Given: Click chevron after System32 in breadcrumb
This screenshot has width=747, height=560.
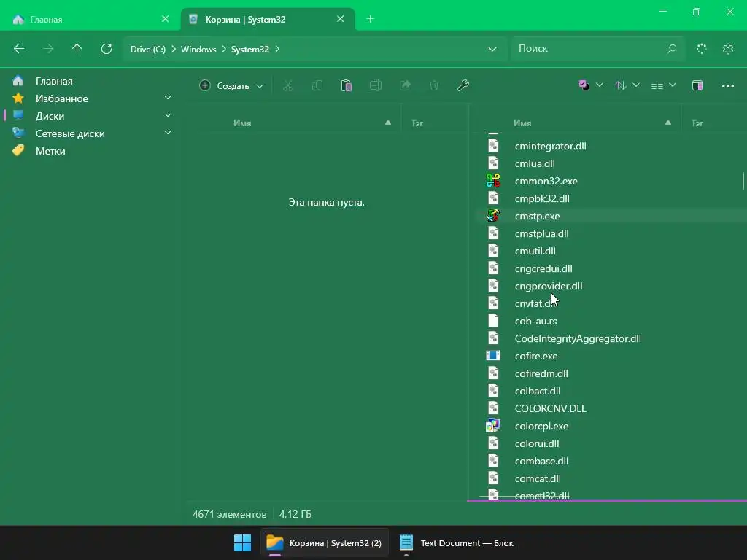Looking at the screenshot, I should coord(277,49).
